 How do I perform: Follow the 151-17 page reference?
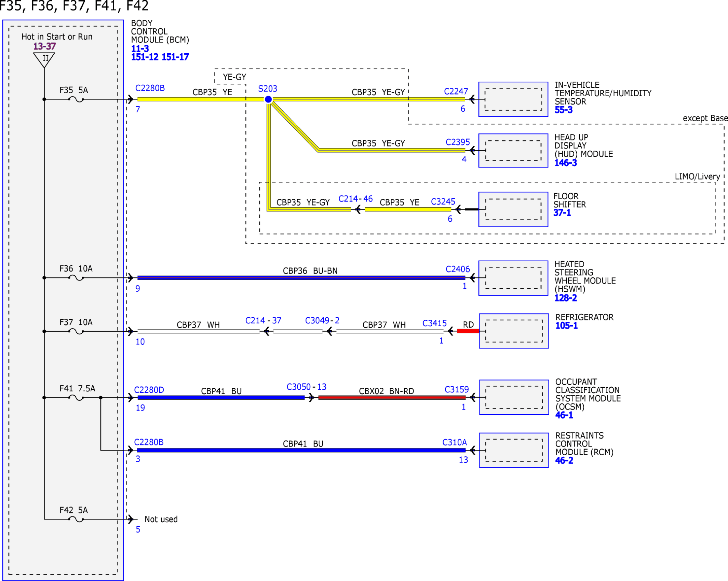tap(175, 57)
